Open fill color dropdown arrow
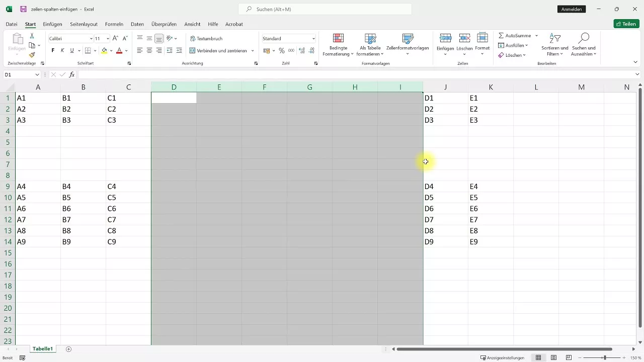 [x=111, y=50]
